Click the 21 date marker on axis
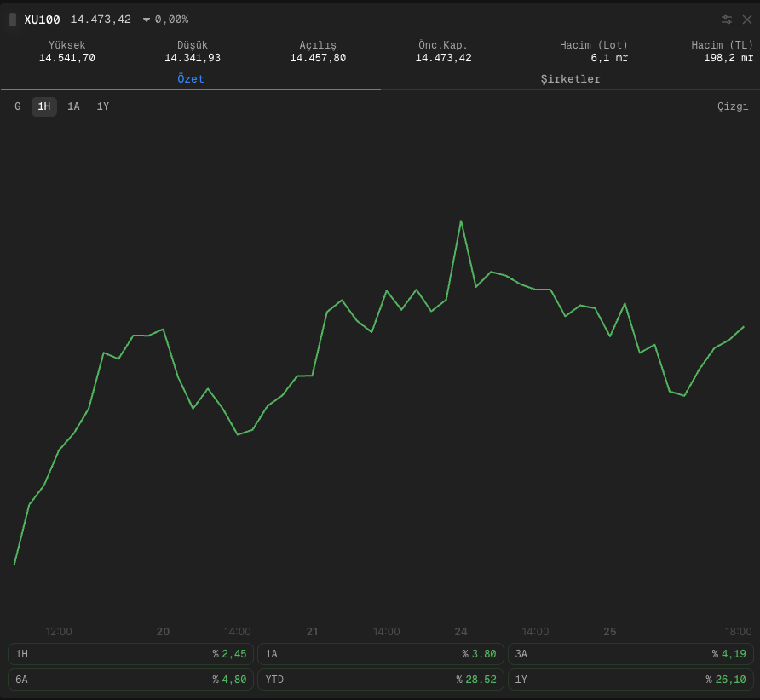Screen dimensions: 760x700 [312, 631]
